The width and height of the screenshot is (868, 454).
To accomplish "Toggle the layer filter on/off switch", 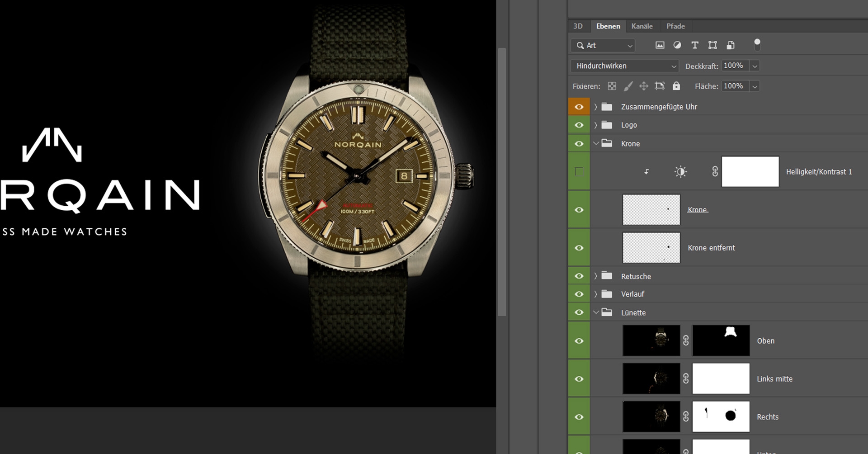I will tap(757, 44).
